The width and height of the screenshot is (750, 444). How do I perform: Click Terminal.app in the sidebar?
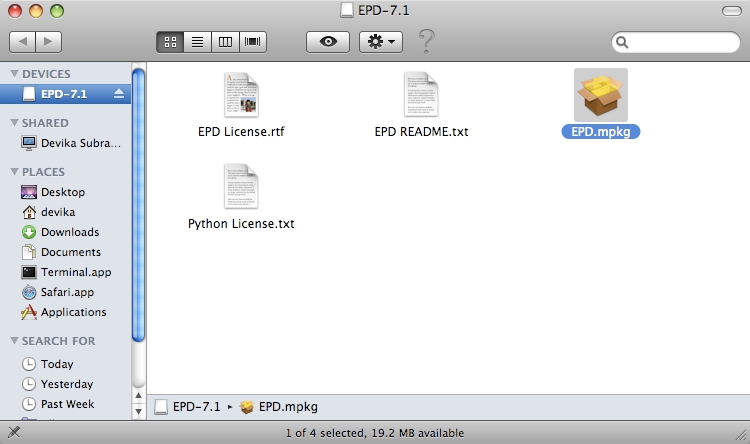point(66,272)
